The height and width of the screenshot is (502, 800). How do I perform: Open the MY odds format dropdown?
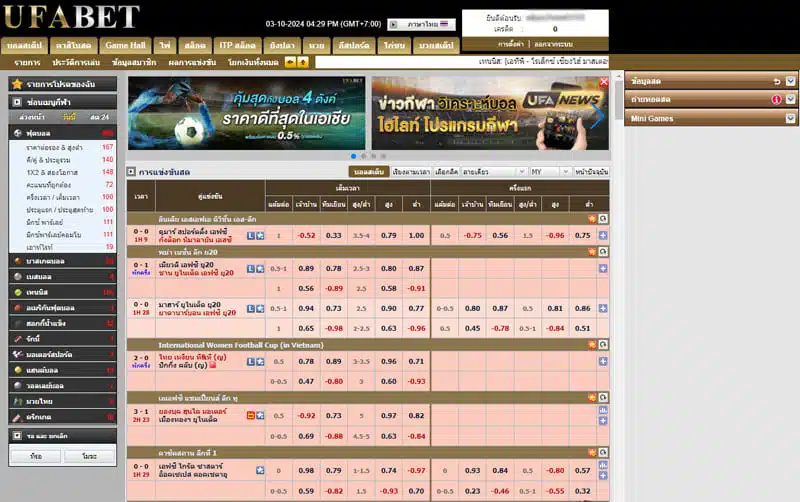549,172
